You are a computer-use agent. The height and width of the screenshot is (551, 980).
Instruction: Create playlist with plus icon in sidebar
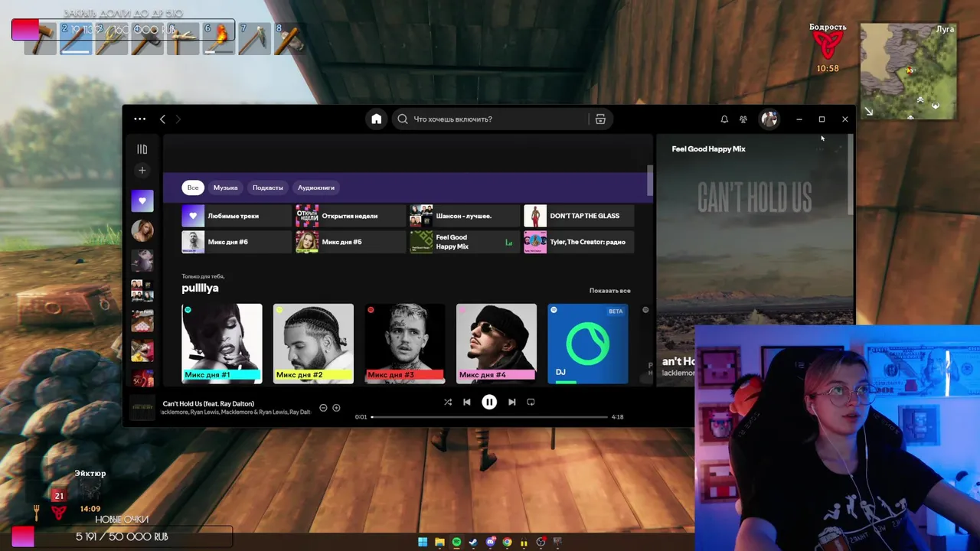(x=142, y=170)
